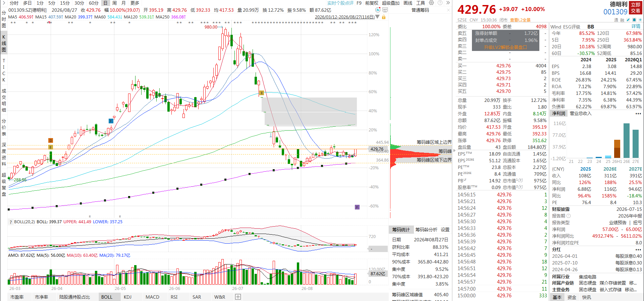This screenshot has width=644, height=301.
Task: Add stock to watchlist with the plus icon
Action: [x=640, y=20]
